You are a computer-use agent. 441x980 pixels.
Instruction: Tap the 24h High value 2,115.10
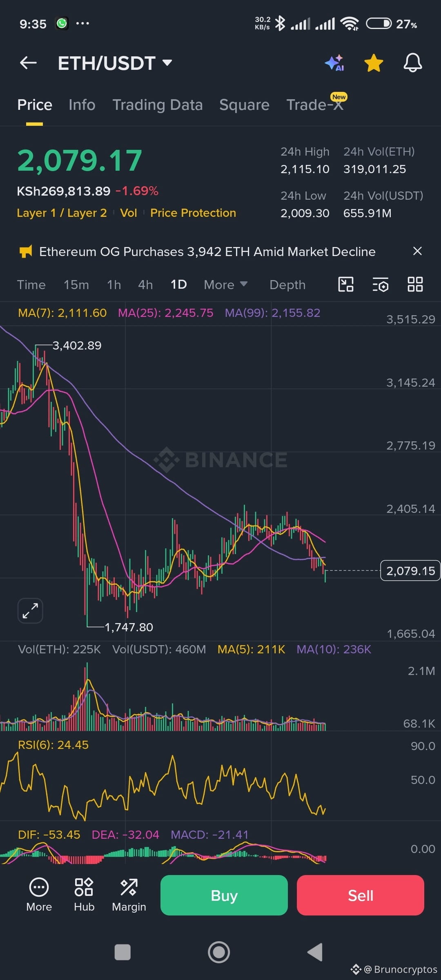tap(305, 169)
